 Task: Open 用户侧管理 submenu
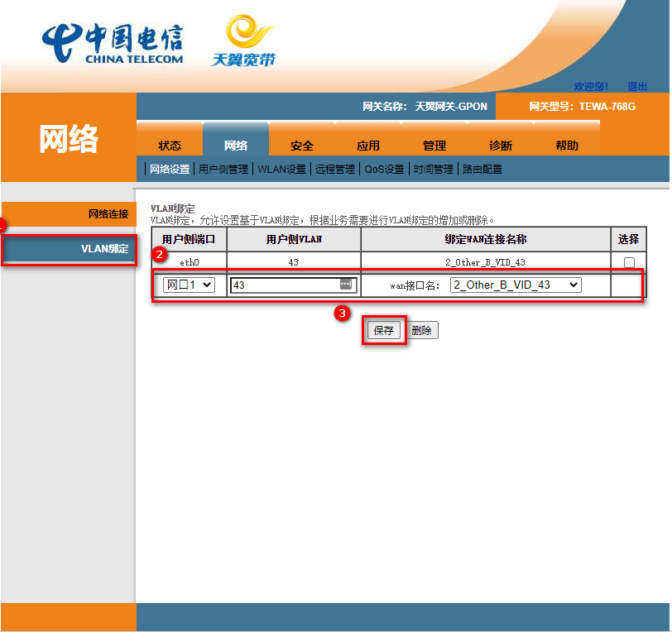(223, 170)
